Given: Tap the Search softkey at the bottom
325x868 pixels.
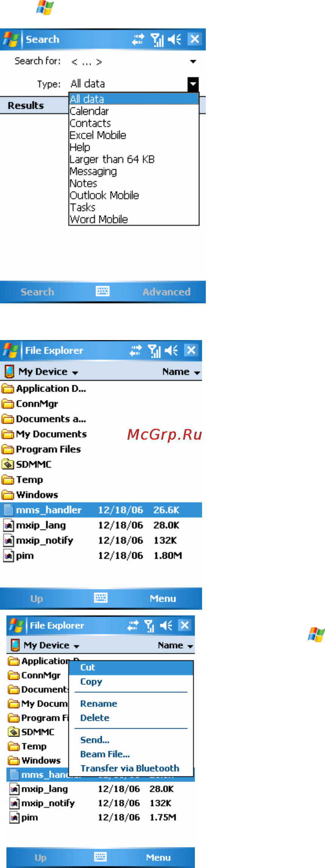Looking at the screenshot, I should [37, 292].
